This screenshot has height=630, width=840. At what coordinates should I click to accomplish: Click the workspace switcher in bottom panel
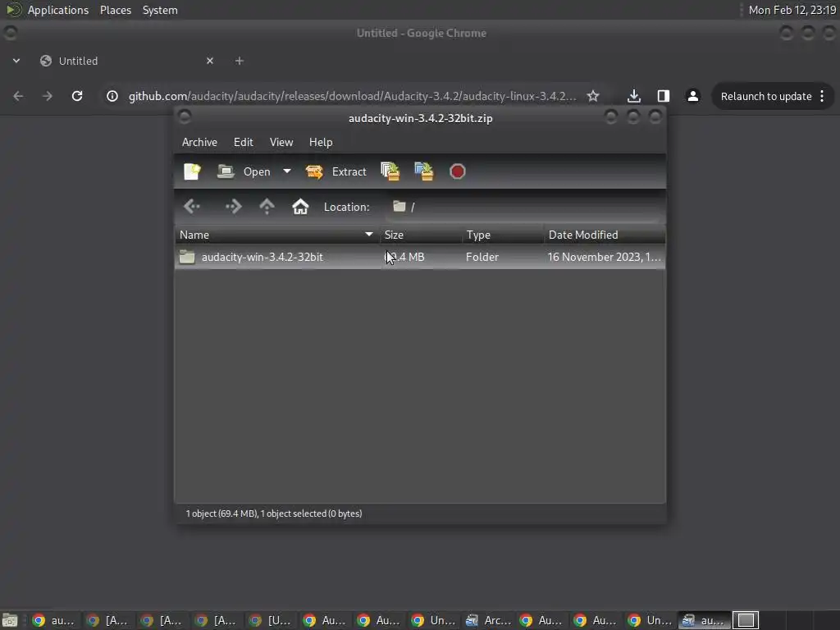coord(746,620)
